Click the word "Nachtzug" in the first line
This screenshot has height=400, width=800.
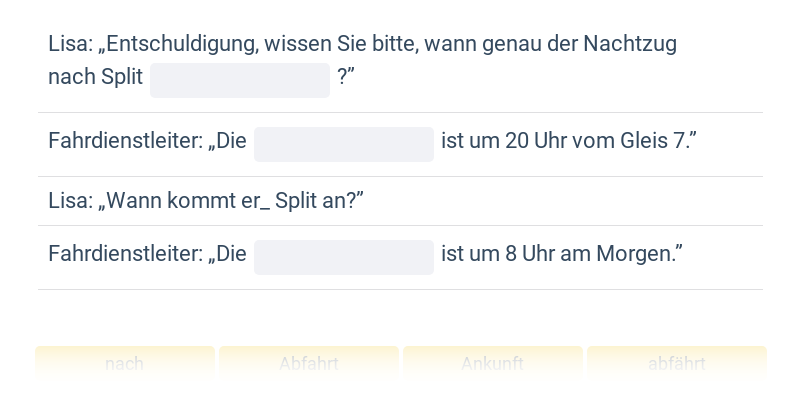[x=629, y=44]
